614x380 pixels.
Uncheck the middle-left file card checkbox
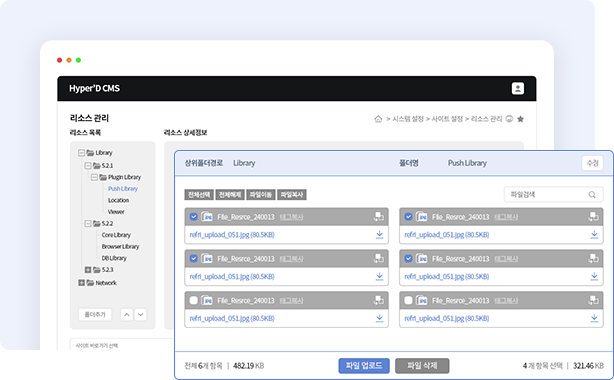[193, 259]
